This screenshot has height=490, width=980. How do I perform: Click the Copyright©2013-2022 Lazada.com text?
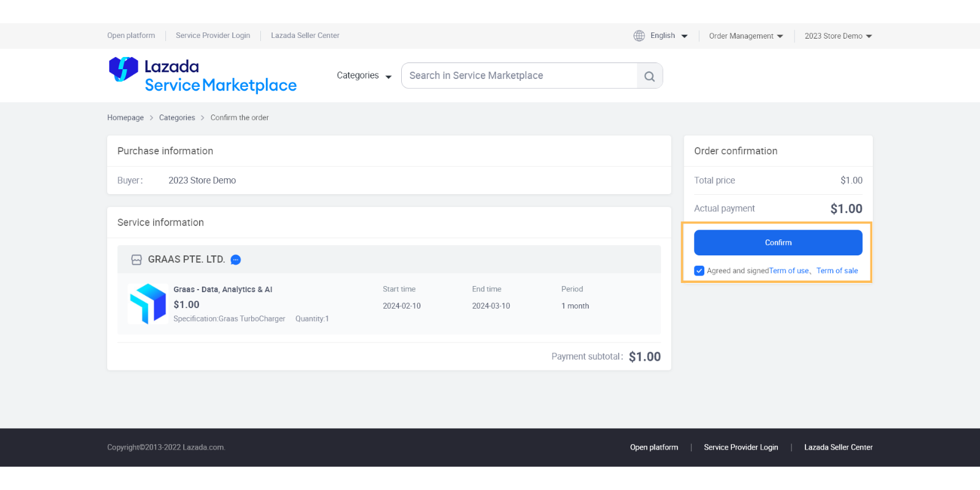(166, 447)
